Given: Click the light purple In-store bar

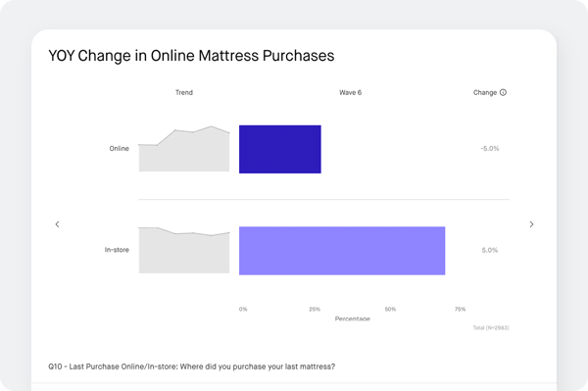Looking at the screenshot, I should pyautogui.click(x=342, y=251).
